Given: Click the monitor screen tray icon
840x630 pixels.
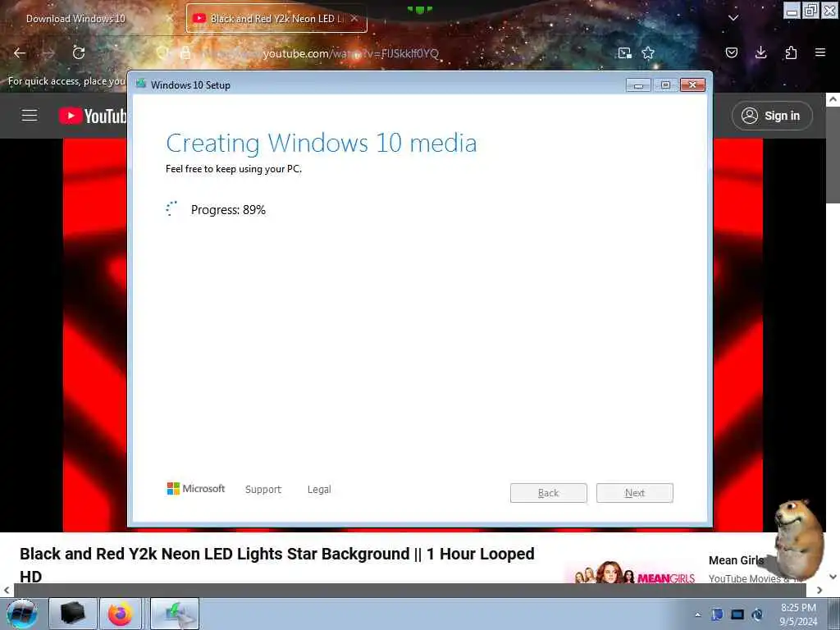Looking at the screenshot, I should [x=737, y=614].
